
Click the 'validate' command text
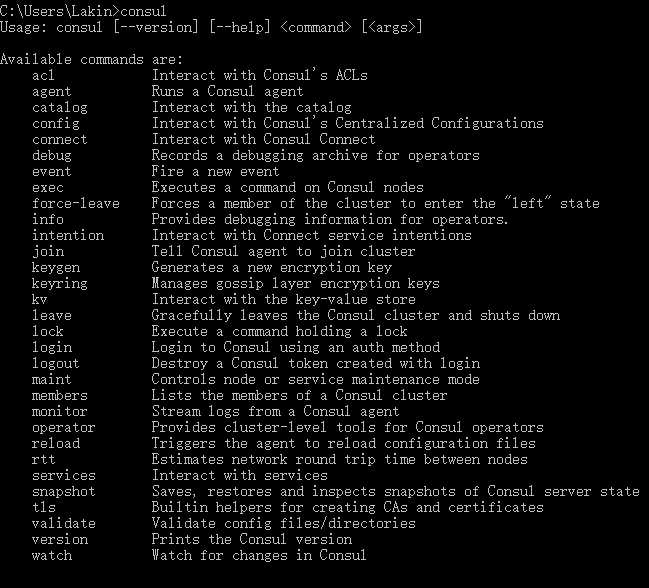tap(64, 523)
